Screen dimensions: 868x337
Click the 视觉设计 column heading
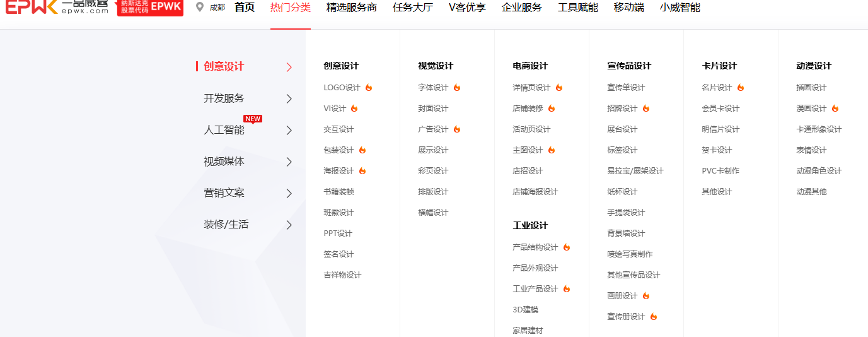436,66
